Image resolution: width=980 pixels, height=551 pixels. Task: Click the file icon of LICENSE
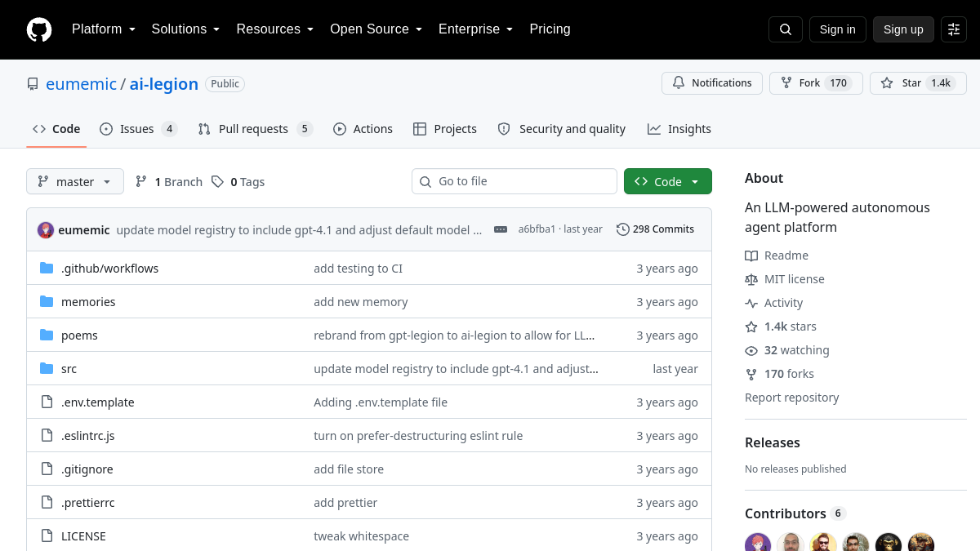tap(47, 536)
